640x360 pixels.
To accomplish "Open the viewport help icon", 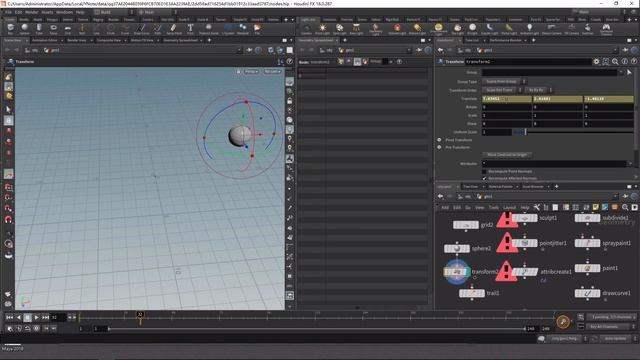I will [289, 62].
